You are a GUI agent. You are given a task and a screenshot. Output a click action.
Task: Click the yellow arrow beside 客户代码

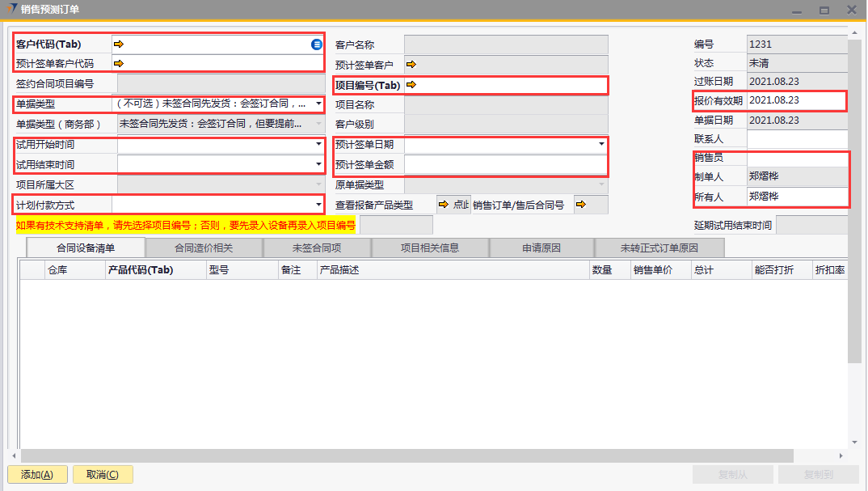click(119, 44)
